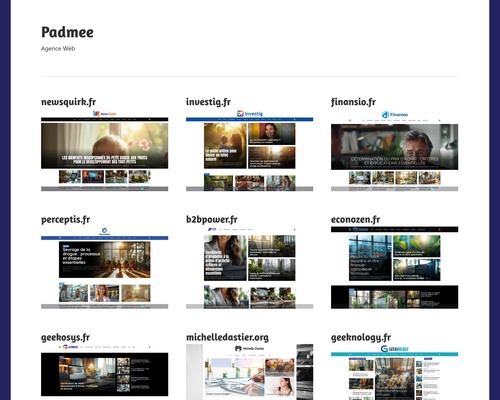Click the b2bpower.fr site preview thumbnail
This screenshot has width=500, height=400.
[250, 268]
